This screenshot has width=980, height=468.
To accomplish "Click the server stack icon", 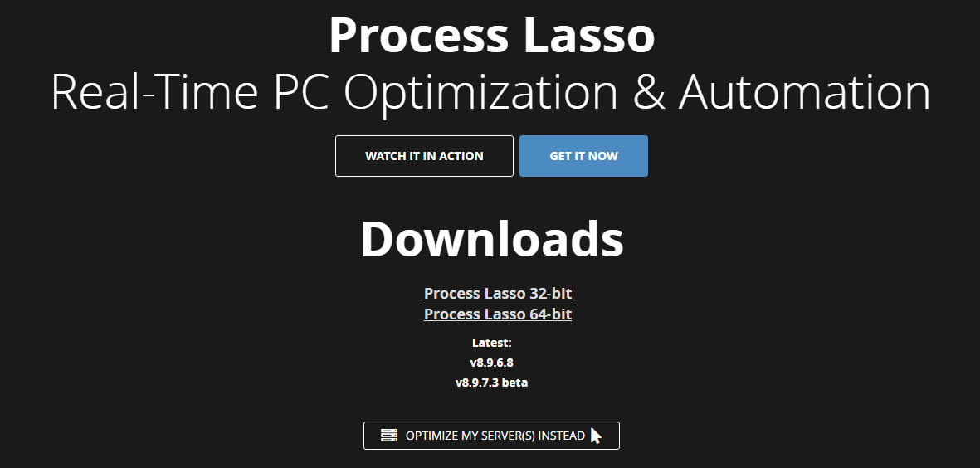I will click(388, 436).
